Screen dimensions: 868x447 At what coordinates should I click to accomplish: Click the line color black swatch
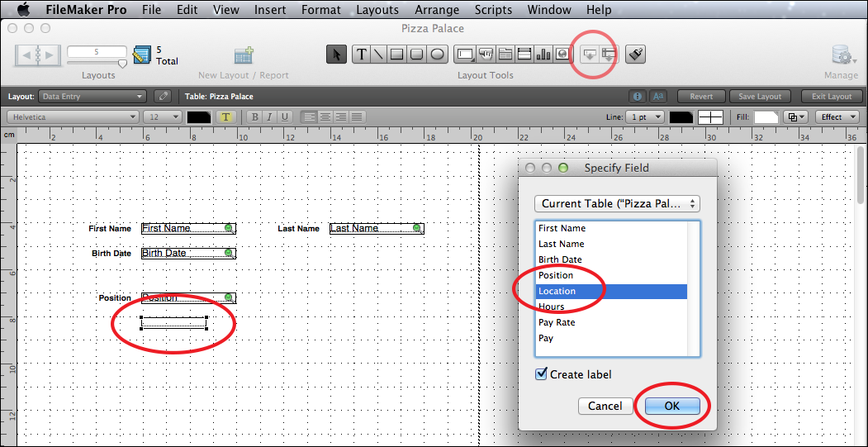pyautogui.click(x=681, y=117)
